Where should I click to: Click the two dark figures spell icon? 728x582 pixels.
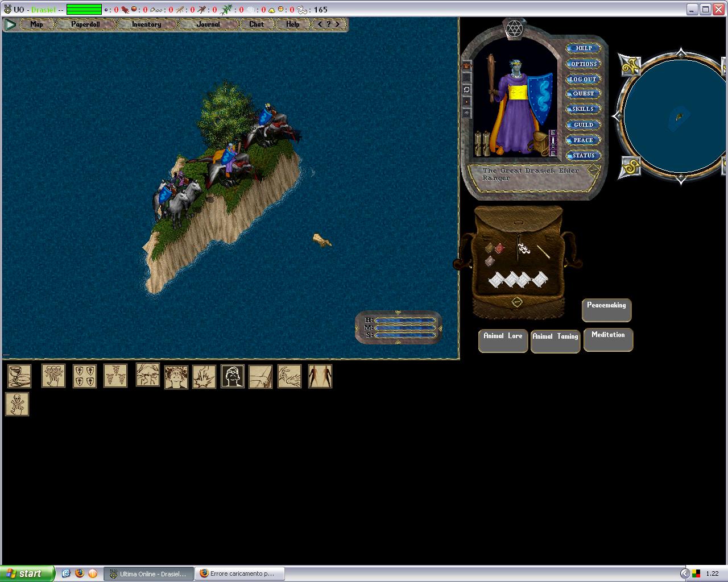click(320, 376)
